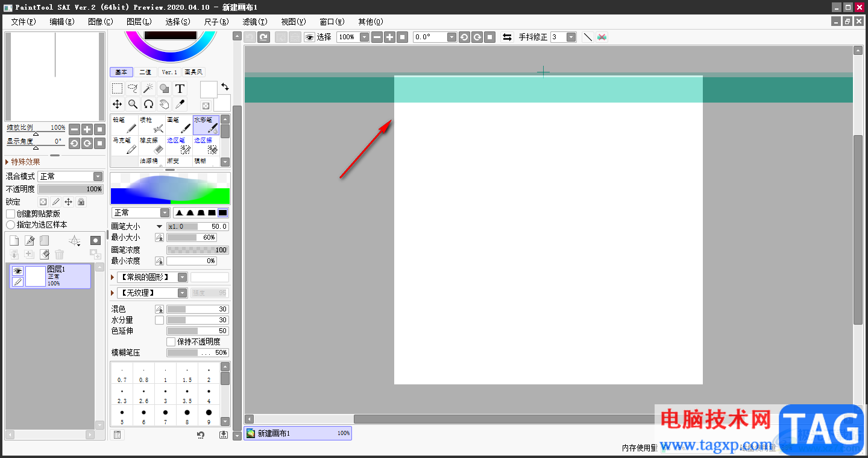Open the 文件 menu
The width and height of the screenshot is (868, 458).
[x=23, y=22]
